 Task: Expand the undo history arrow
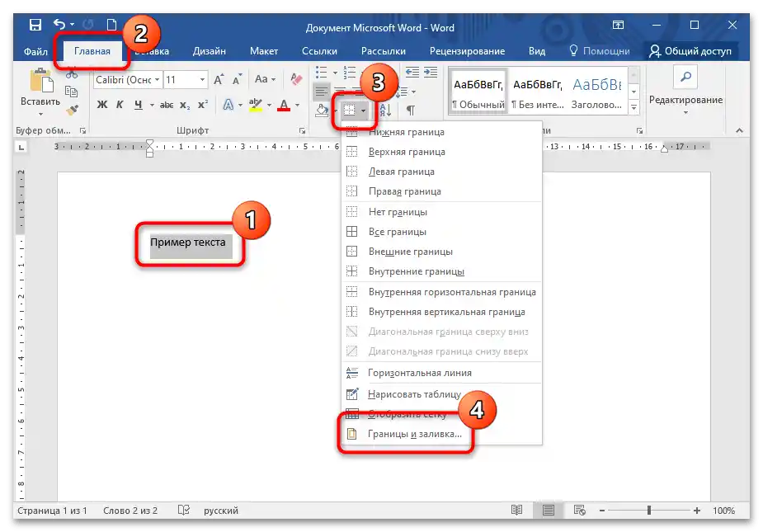pos(72,25)
